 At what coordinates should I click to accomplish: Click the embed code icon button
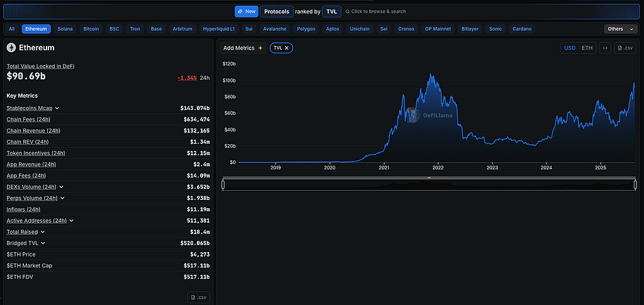click(604, 48)
